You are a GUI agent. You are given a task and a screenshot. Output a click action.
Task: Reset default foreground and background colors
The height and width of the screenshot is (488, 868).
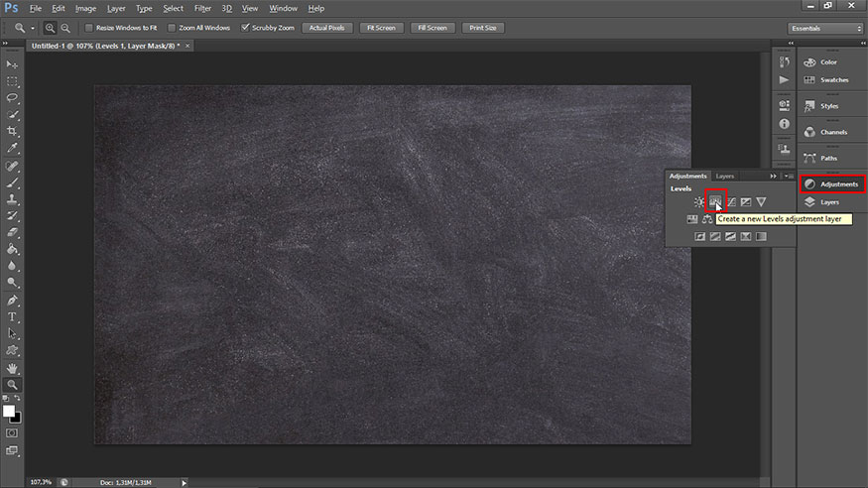click(x=6, y=399)
